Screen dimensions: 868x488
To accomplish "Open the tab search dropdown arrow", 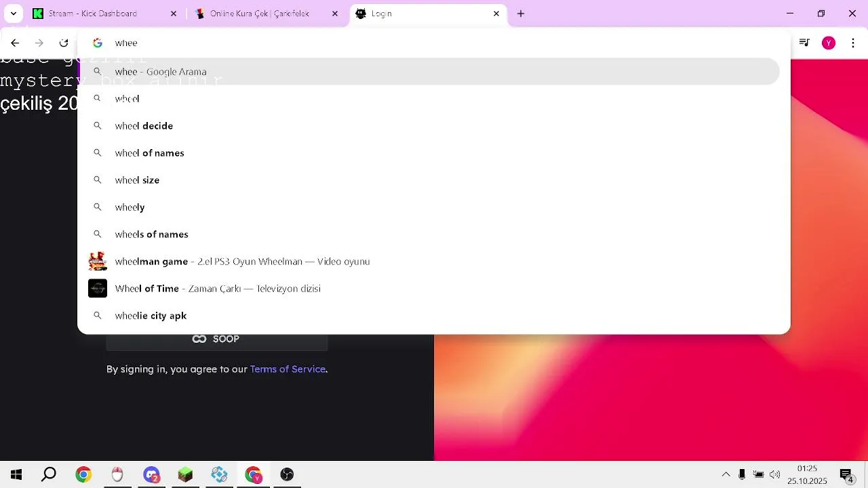I will (13, 14).
